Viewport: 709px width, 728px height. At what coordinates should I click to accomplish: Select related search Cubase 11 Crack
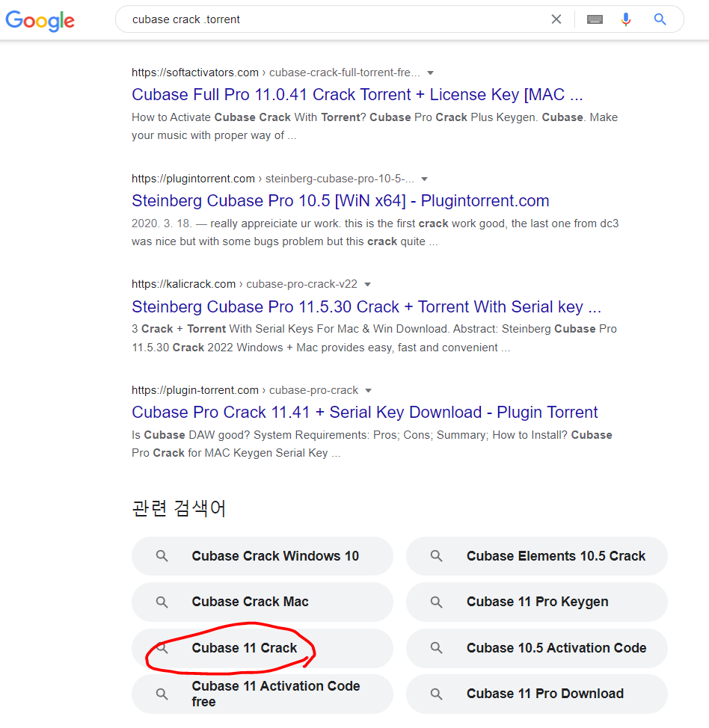(262, 648)
